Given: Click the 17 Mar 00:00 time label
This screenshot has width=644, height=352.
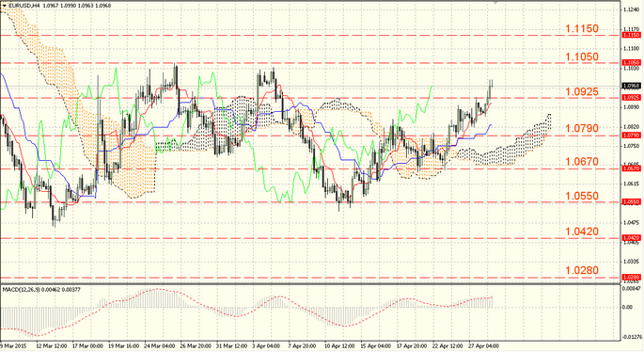Looking at the screenshot, I should click(x=87, y=346).
